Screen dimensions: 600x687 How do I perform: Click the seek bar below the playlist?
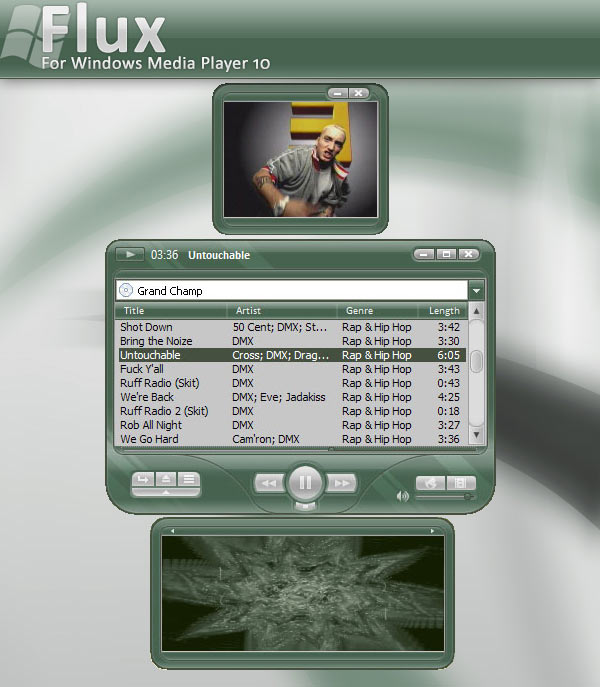click(x=298, y=450)
